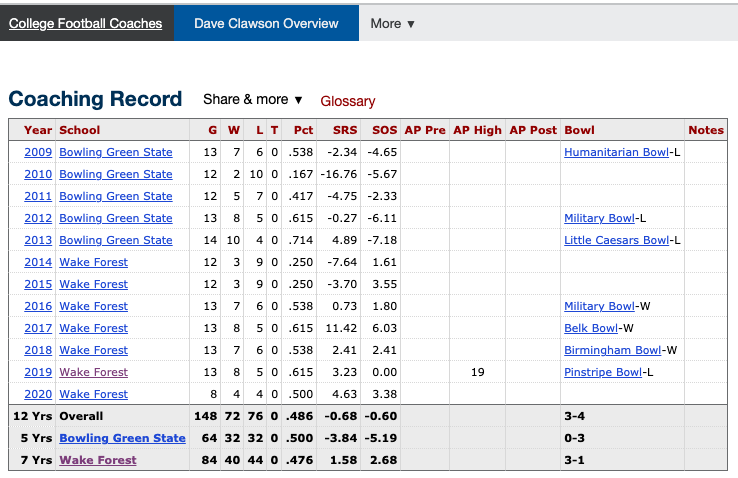Click bold Bowling Green State totals link
This screenshot has height=478, width=738.
[122, 438]
